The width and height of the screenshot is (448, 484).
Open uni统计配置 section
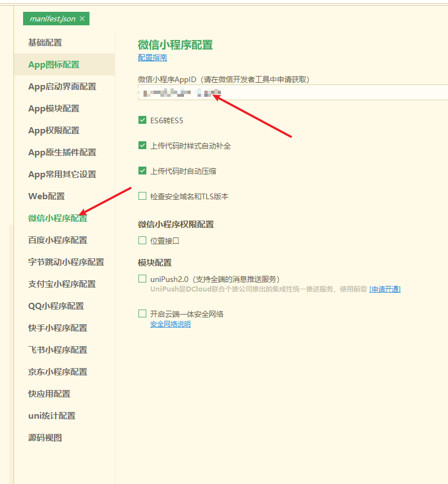click(52, 415)
